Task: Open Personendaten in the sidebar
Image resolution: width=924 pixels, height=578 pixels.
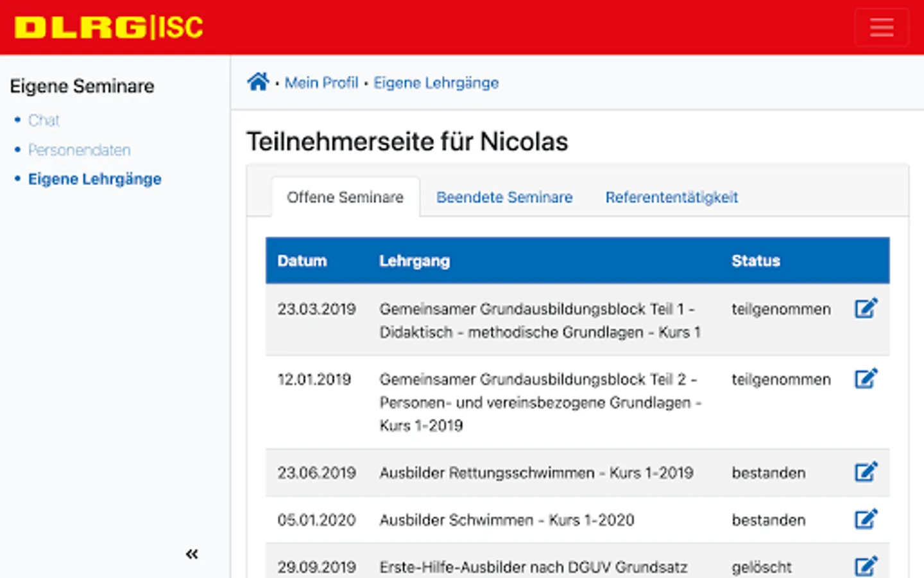Action: pos(80,150)
